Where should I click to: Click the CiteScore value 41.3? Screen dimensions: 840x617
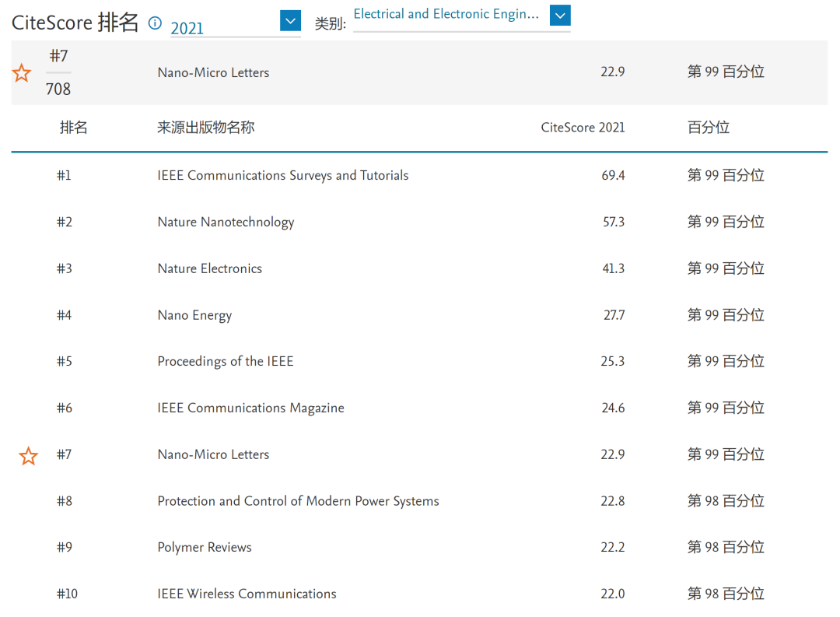click(x=614, y=268)
